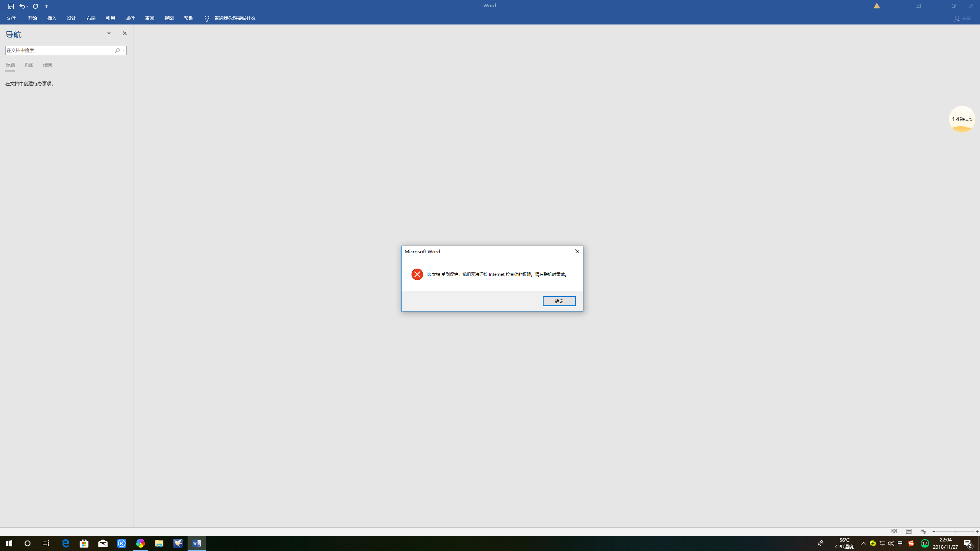Click the volume speaker tray icon
980x551 pixels.
(x=891, y=543)
